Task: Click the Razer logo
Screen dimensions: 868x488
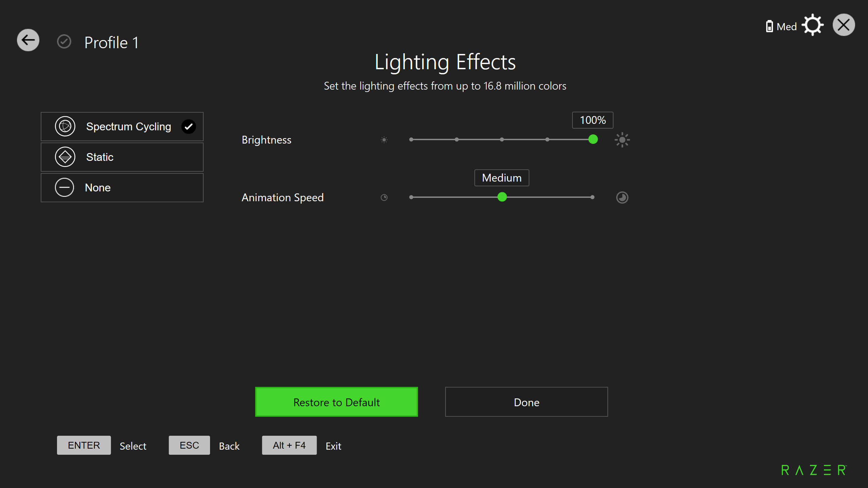Action: point(814,470)
